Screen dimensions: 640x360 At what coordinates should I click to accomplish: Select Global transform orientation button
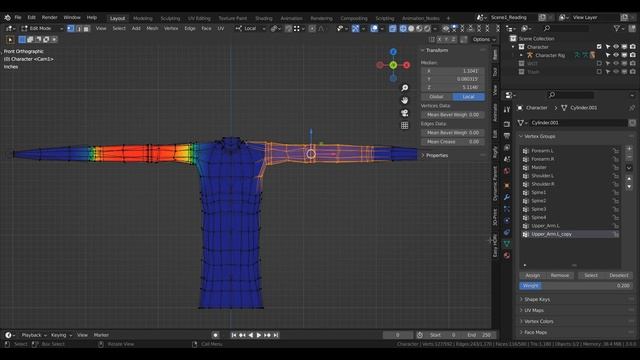436,97
